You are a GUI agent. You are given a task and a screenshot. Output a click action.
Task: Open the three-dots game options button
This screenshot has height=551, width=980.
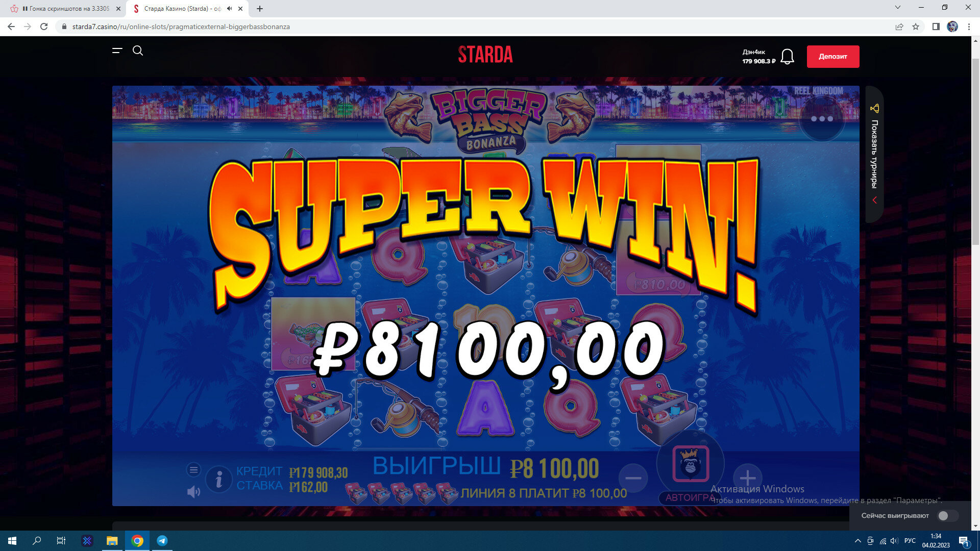coord(822,119)
